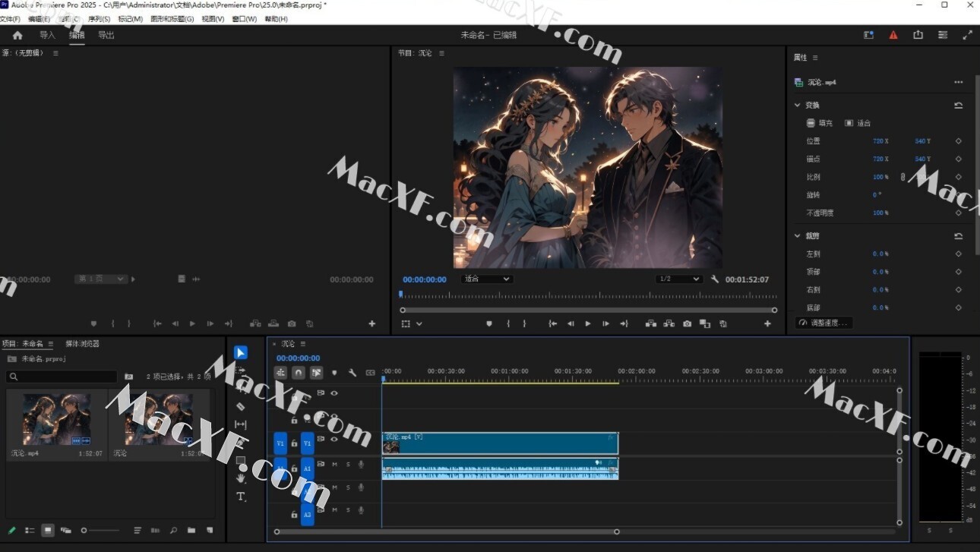Screen dimensions: 980x552
Task: Open Program monitor panel menu
Action: 441,53
